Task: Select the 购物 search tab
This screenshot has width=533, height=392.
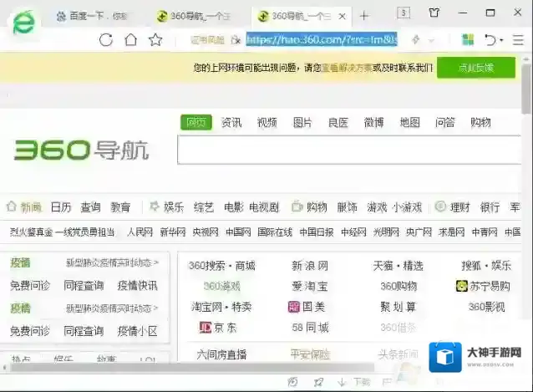Action: tap(480, 122)
